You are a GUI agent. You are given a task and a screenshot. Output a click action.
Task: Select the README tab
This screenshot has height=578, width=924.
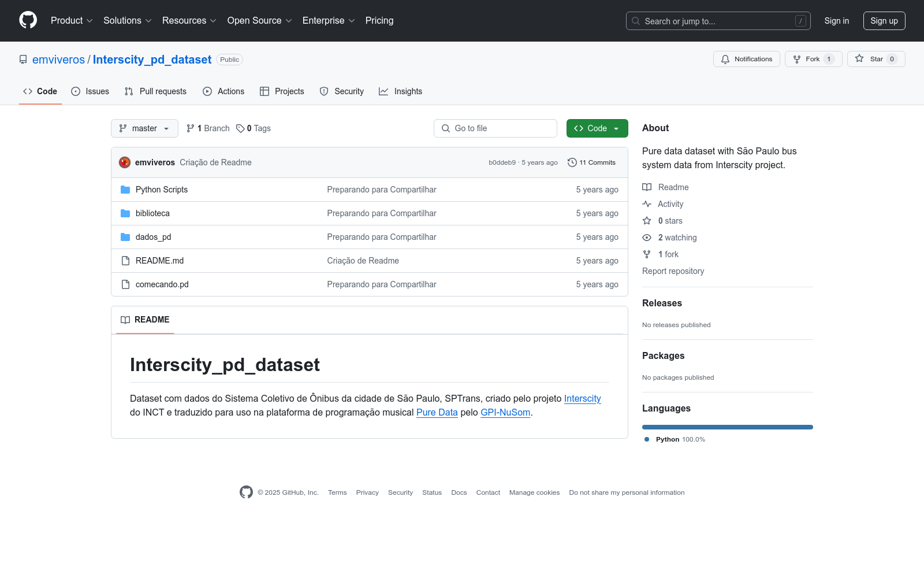145,320
